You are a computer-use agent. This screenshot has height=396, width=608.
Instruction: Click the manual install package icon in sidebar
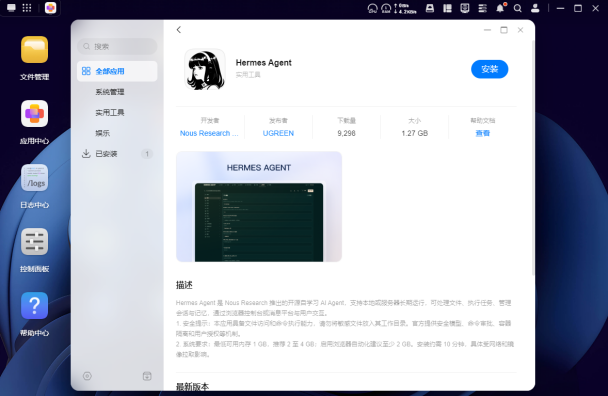tap(147, 376)
